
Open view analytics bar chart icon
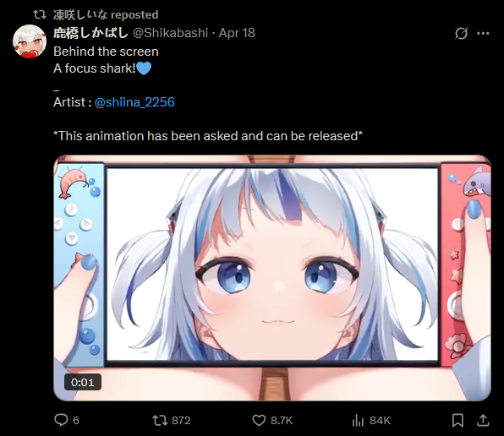[x=358, y=420]
